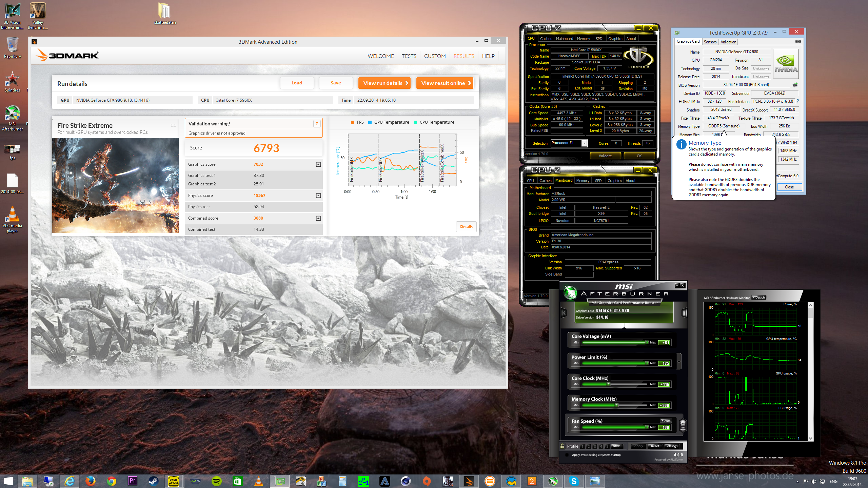Click the Fan Speed 100 value field
The width and height of the screenshot is (868, 488).
point(664,427)
